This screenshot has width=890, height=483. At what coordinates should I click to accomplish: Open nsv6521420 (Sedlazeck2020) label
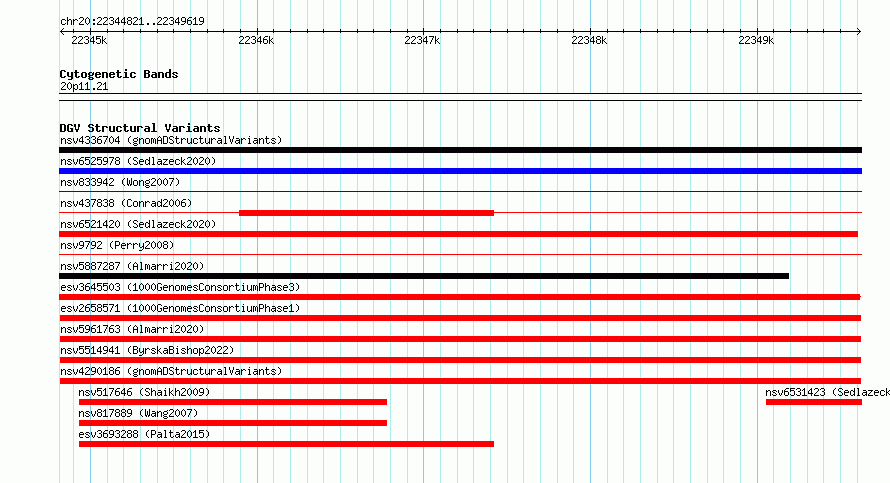(138, 224)
